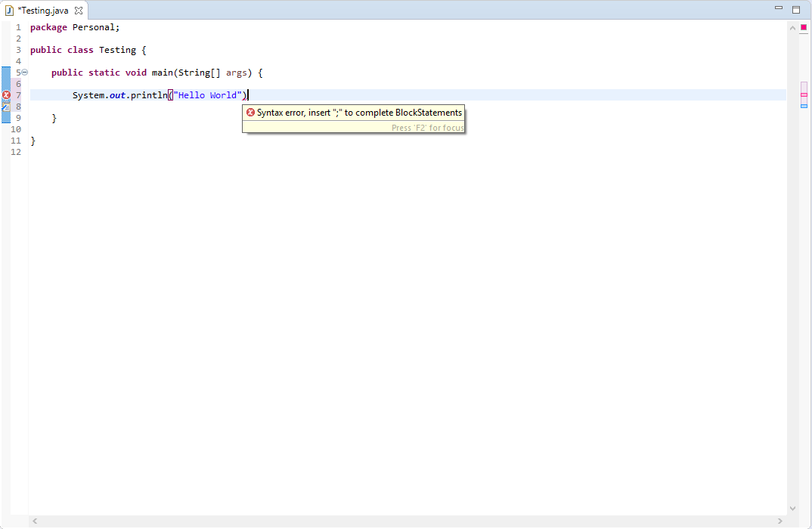Collapse the main method using the fold marker
Screen dimensions: 812x529
tap(24, 72)
